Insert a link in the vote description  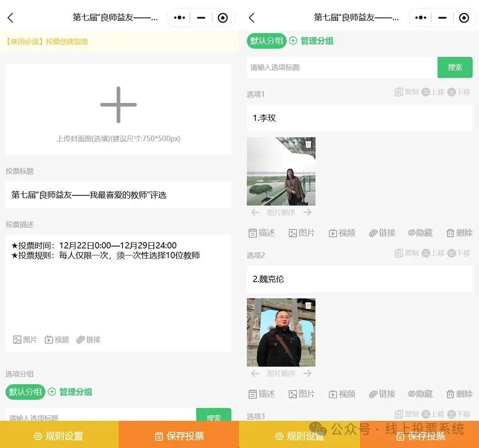[x=89, y=339]
